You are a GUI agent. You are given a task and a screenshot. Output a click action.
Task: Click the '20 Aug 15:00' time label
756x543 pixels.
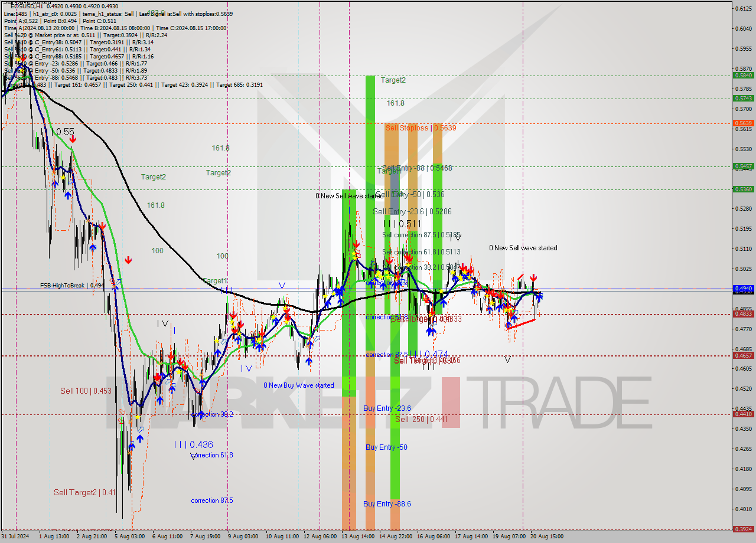547,537
